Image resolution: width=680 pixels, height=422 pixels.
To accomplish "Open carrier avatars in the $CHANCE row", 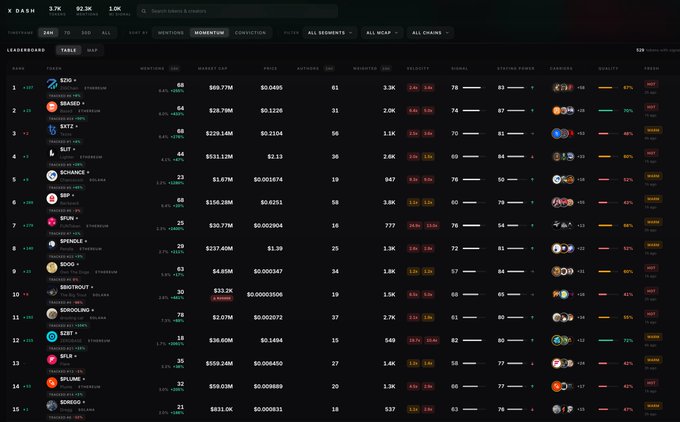I will [x=563, y=180].
